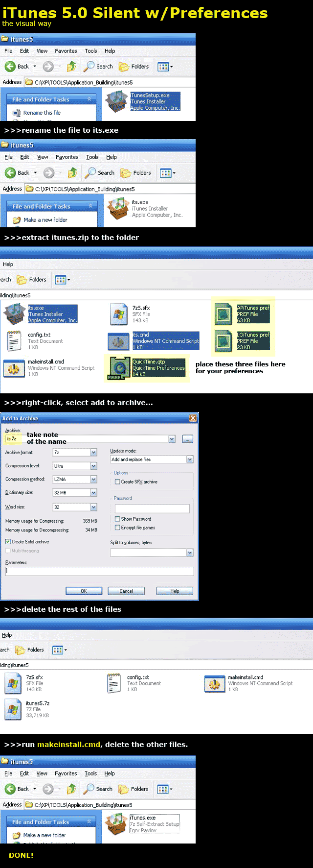Enable the Create SFX archive checkbox
Viewport: 313px width, 868px height.
coord(117,482)
